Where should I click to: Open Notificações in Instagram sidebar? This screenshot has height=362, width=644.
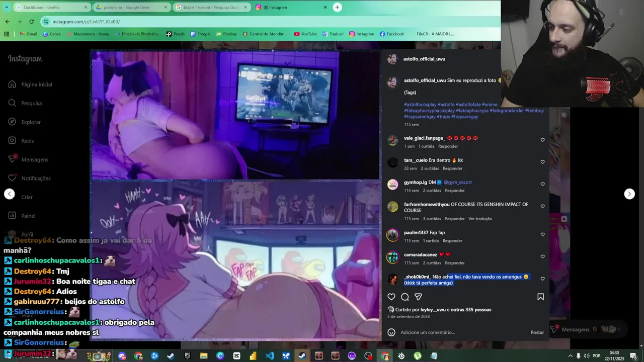point(30,178)
